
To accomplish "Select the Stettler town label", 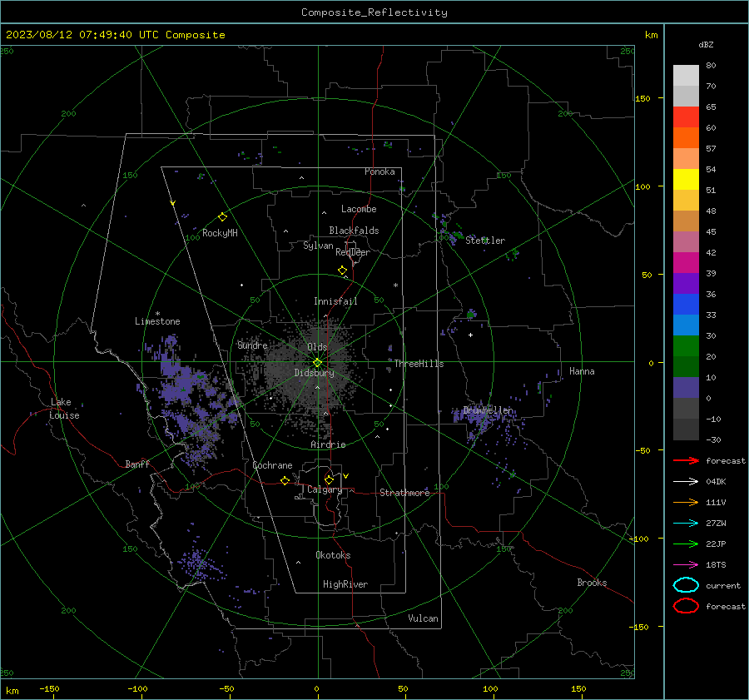I will (x=485, y=241).
